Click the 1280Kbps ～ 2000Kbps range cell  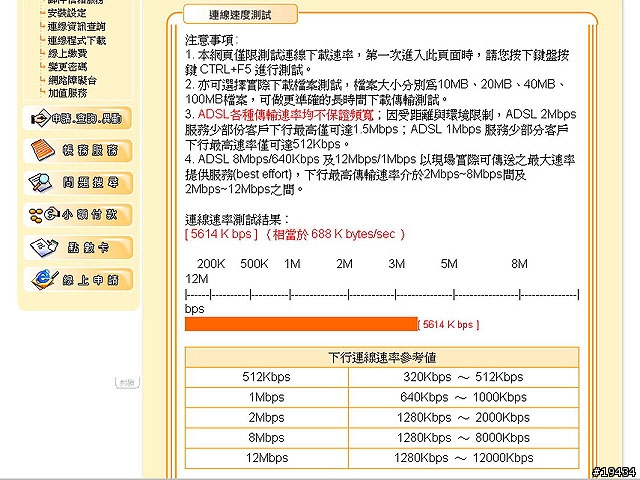tap(464, 418)
